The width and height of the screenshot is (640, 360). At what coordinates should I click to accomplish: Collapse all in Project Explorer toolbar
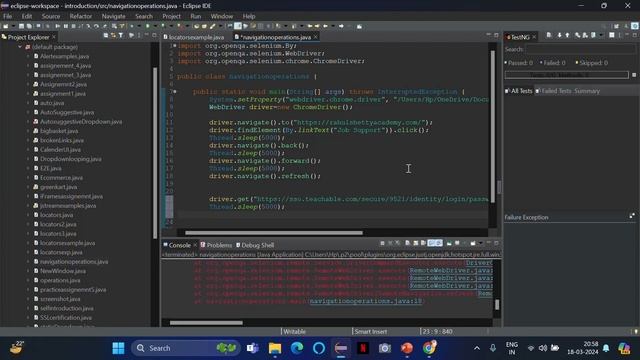tap(106, 36)
